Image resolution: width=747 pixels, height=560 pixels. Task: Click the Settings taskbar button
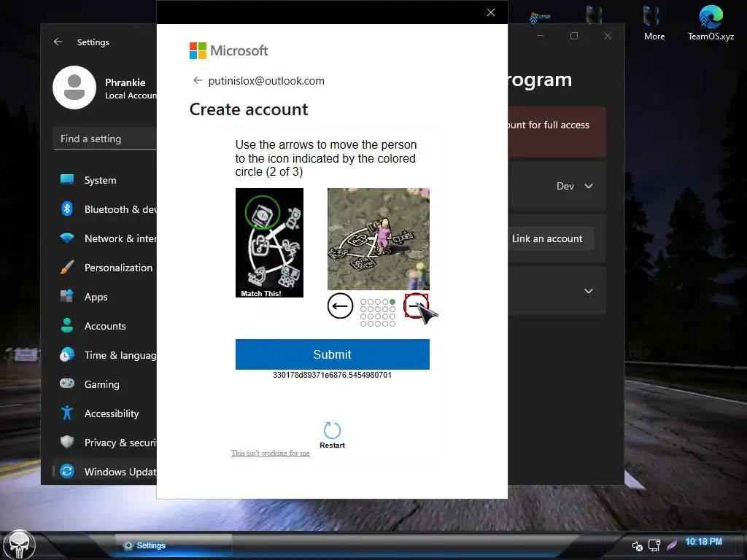tap(174, 545)
